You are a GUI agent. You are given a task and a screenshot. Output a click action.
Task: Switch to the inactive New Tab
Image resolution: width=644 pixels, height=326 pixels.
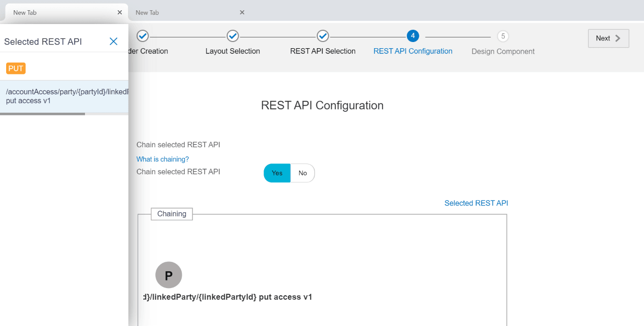click(x=184, y=12)
